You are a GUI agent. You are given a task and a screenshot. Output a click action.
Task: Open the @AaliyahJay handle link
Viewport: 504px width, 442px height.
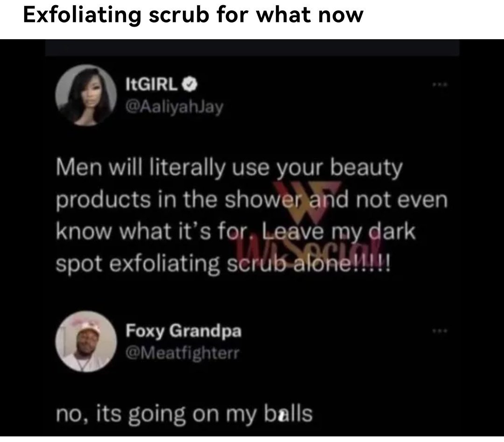174,107
